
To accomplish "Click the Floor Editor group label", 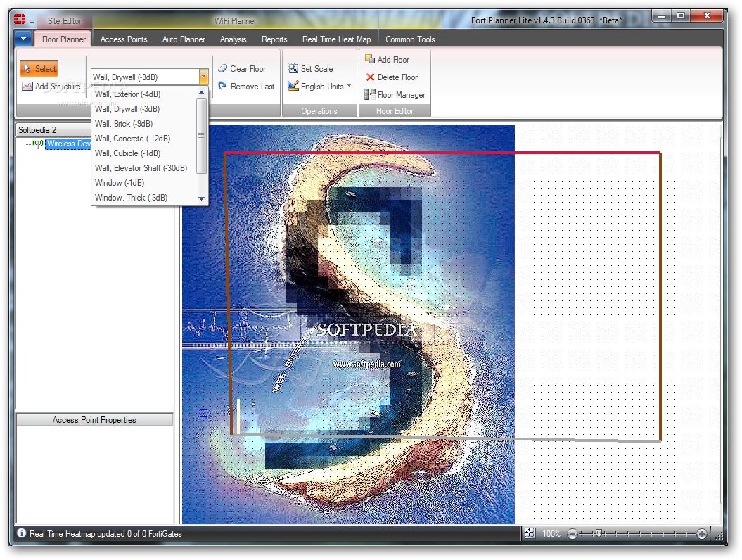I will click(x=395, y=111).
